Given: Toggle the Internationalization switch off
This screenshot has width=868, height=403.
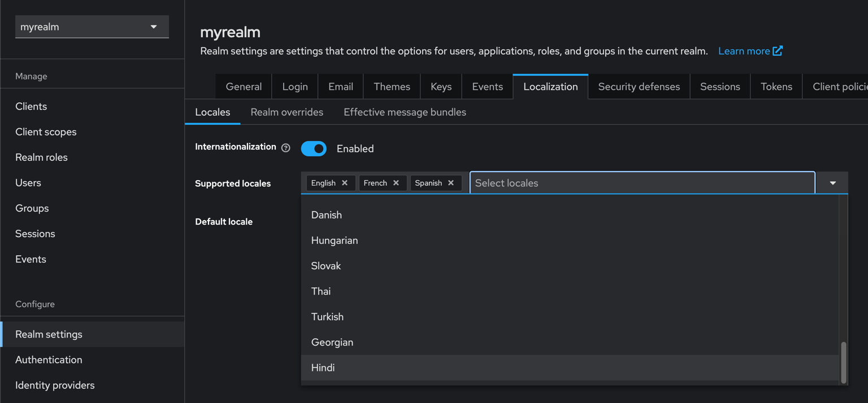Looking at the screenshot, I should click(x=314, y=148).
